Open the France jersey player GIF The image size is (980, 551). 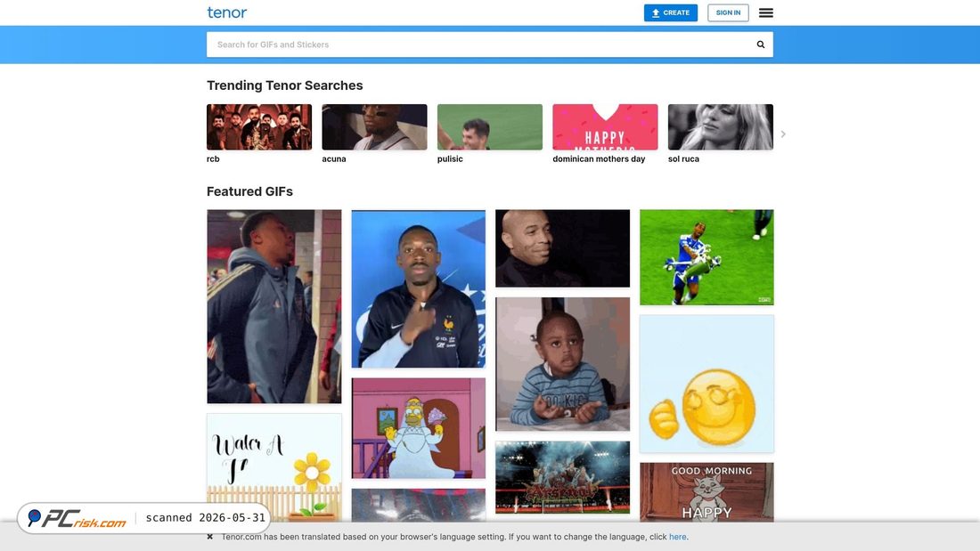point(418,288)
